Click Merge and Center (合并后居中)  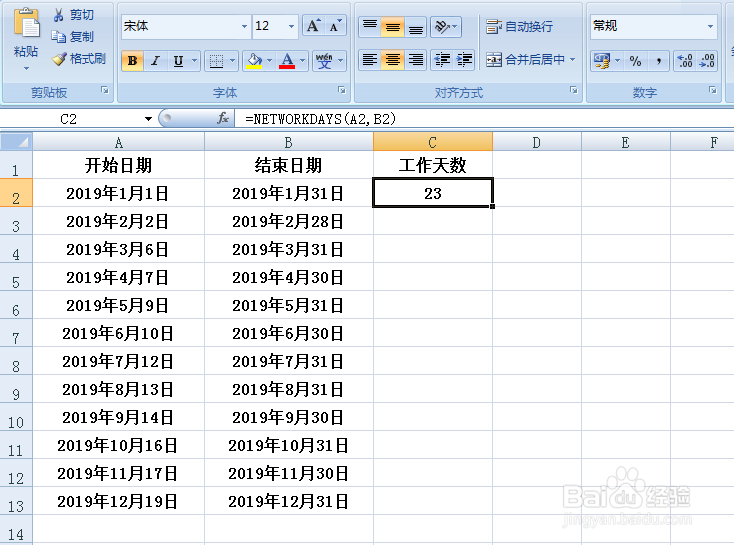(525, 60)
